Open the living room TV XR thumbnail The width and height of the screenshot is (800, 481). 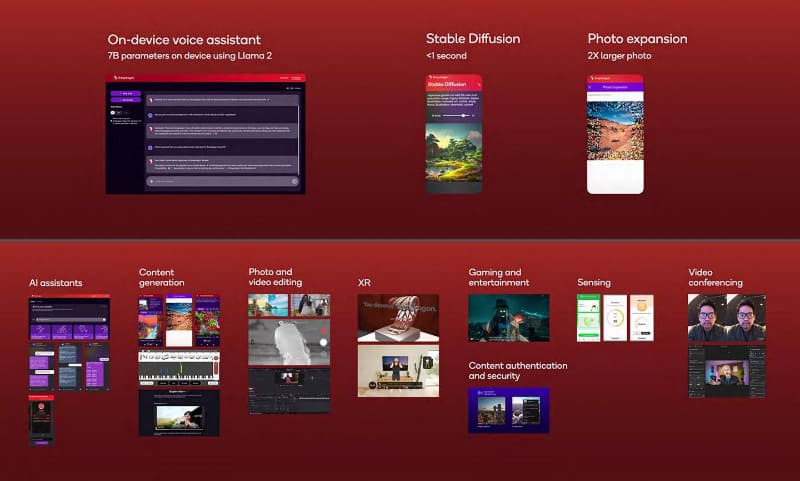tap(398, 371)
